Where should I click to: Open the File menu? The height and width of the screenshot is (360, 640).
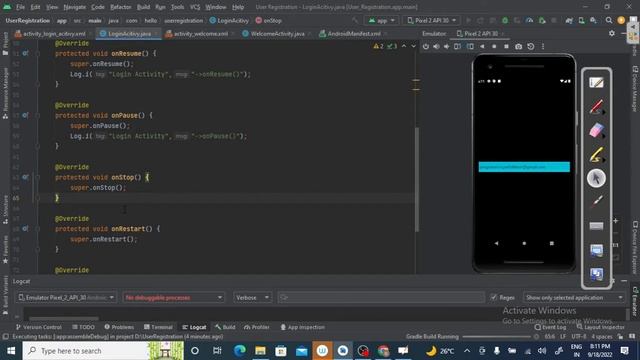coord(20,7)
